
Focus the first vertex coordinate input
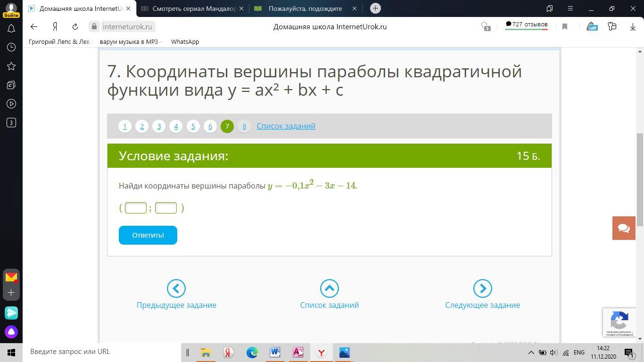(x=136, y=208)
